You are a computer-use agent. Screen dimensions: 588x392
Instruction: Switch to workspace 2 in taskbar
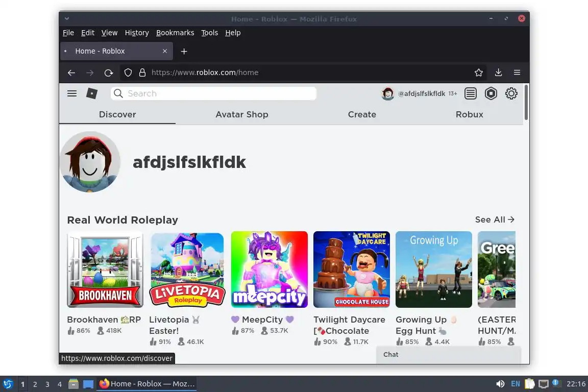35,384
